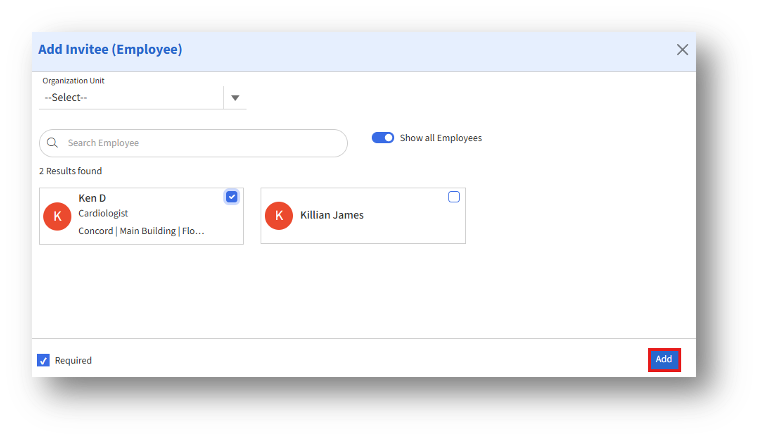Click Ken D's red avatar icon
Viewport: 758px width, 440px height.
tap(57, 215)
